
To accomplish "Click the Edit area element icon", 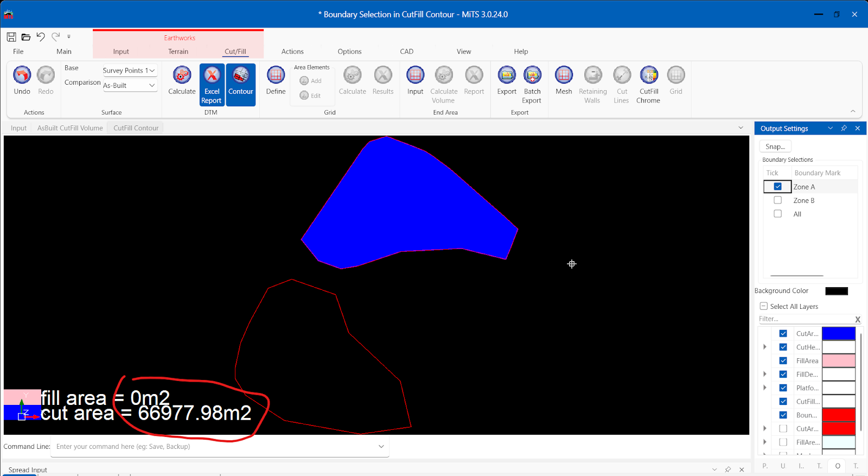I will pos(304,96).
